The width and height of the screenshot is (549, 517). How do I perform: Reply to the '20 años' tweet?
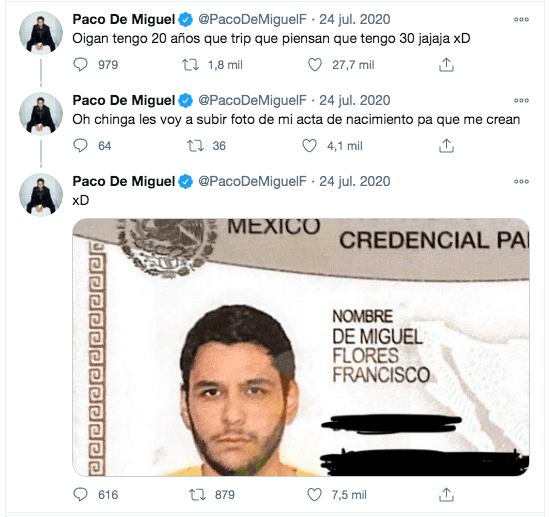tap(80, 64)
